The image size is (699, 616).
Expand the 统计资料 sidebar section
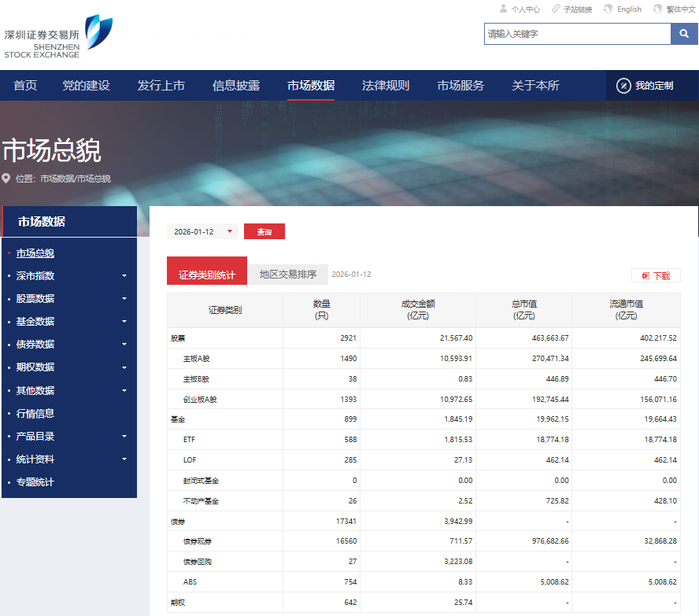pyautogui.click(x=124, y=459)
